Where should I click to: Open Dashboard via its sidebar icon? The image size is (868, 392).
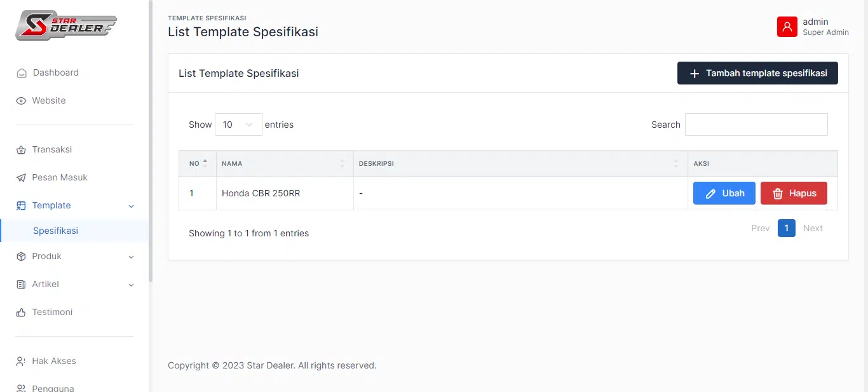(22, 73)
